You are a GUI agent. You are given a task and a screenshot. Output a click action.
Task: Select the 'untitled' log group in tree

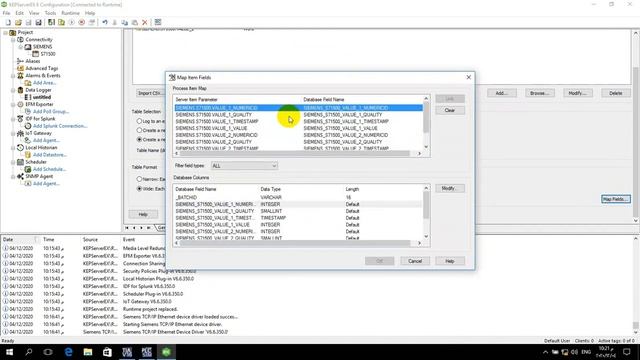tap(42, 97)
